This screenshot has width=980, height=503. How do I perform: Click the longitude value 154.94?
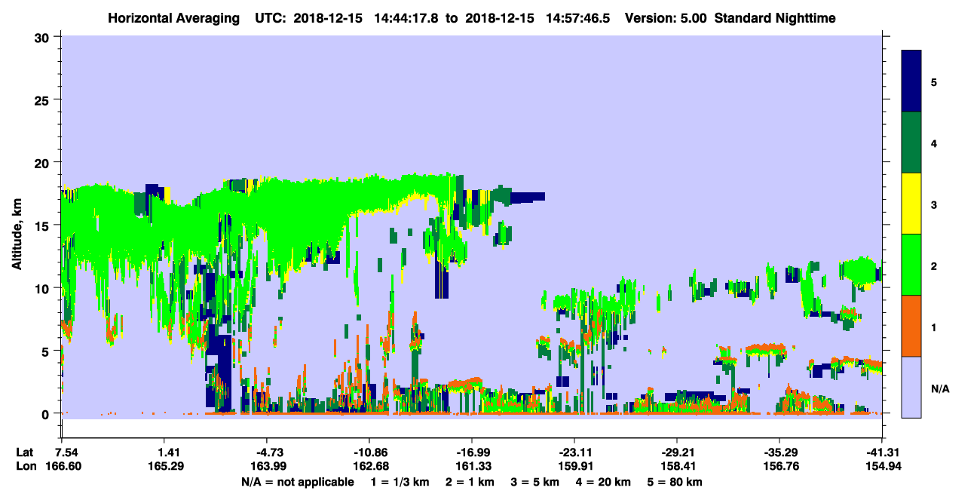[882, 466]
